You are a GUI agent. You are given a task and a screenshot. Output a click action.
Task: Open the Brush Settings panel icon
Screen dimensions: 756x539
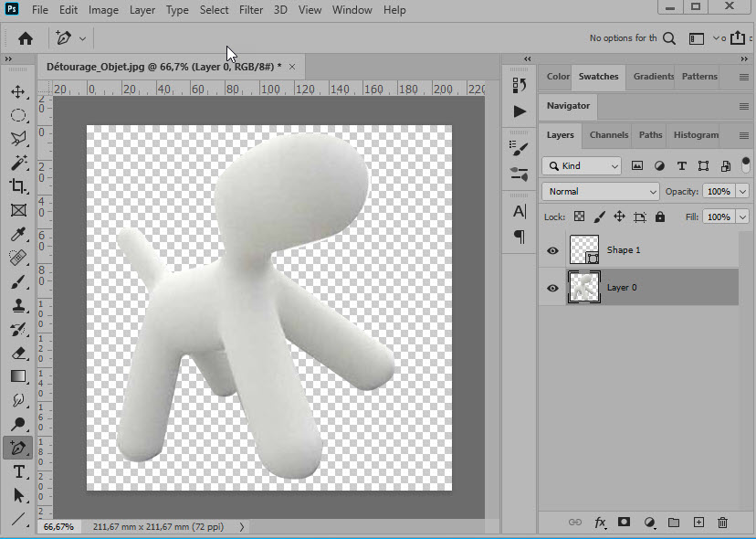520,149
